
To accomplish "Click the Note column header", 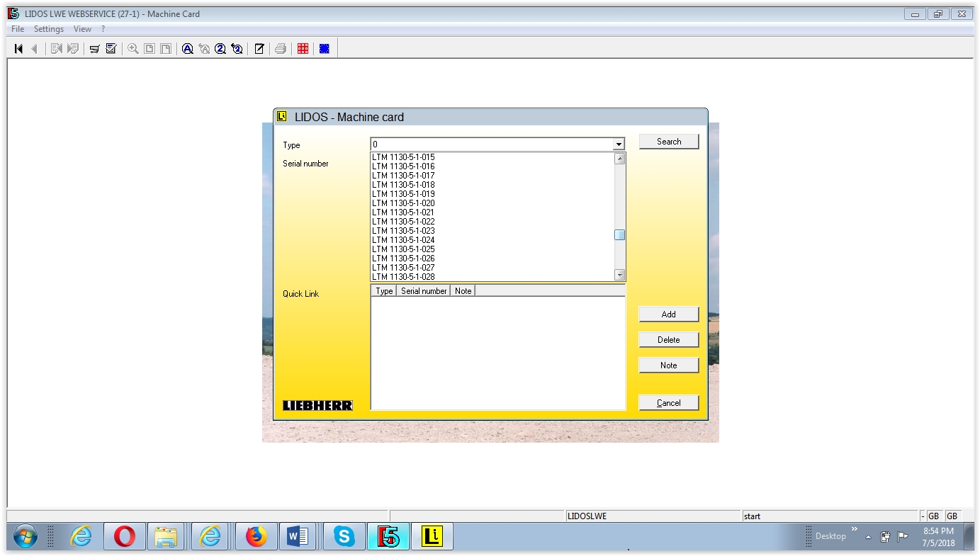I will [463, 291].
